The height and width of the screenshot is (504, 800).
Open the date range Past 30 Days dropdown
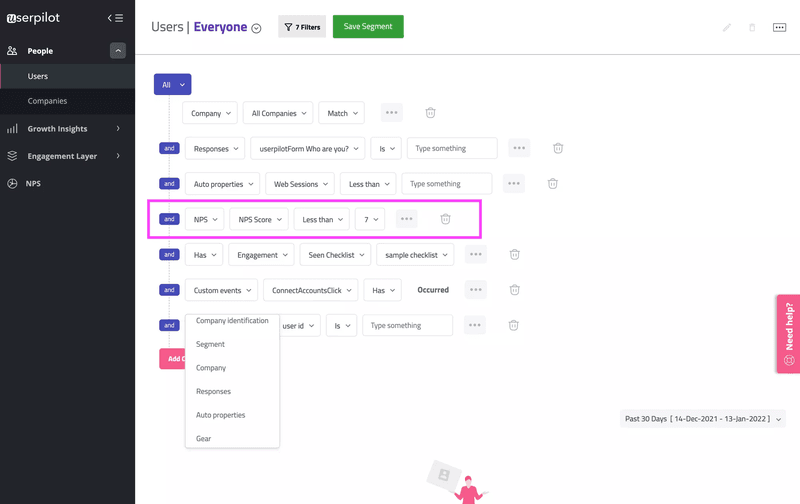pyautogui.click(x=703, y=419)
